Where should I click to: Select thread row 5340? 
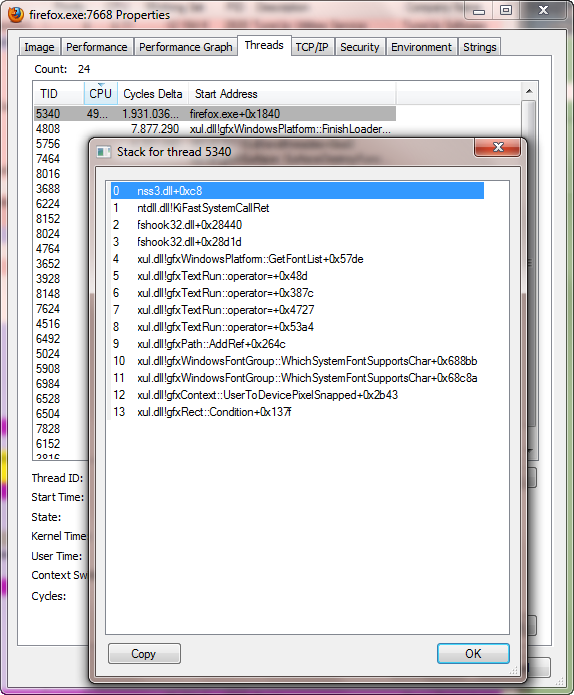pyautogui.click(x=215, y=114)
